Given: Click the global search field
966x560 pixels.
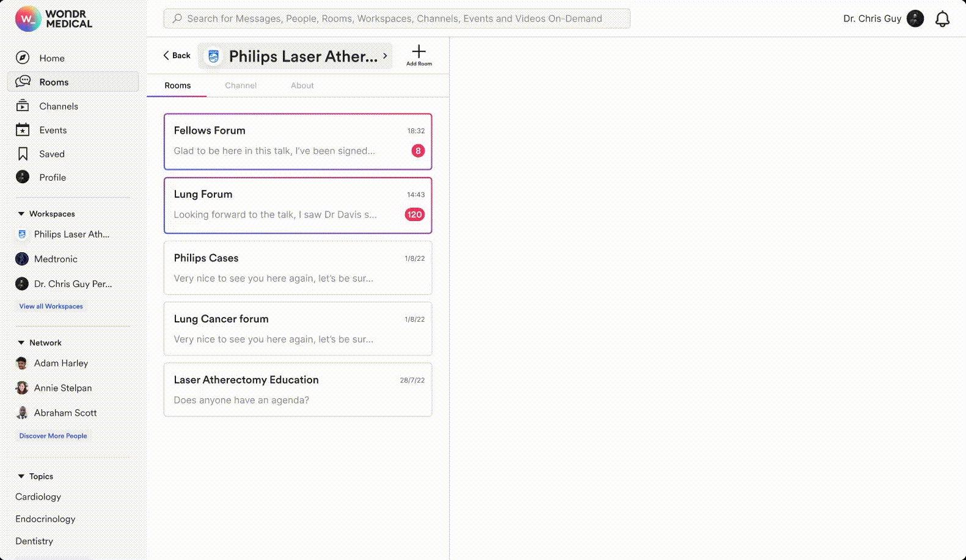Looking at the screenshot, I should tap(397, 19).
